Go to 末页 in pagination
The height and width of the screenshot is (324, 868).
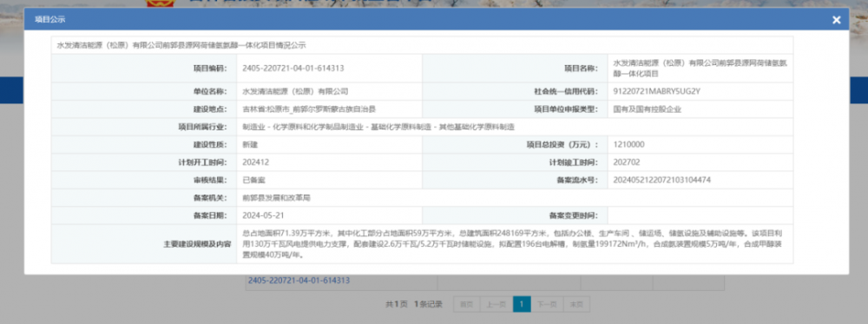(577, 304)
